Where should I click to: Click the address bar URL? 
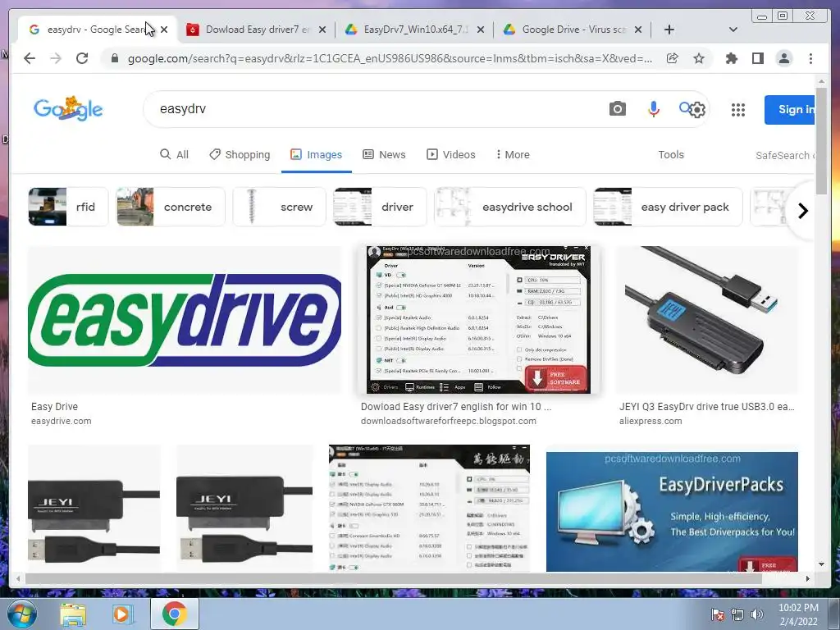click(x=390, y=58)
